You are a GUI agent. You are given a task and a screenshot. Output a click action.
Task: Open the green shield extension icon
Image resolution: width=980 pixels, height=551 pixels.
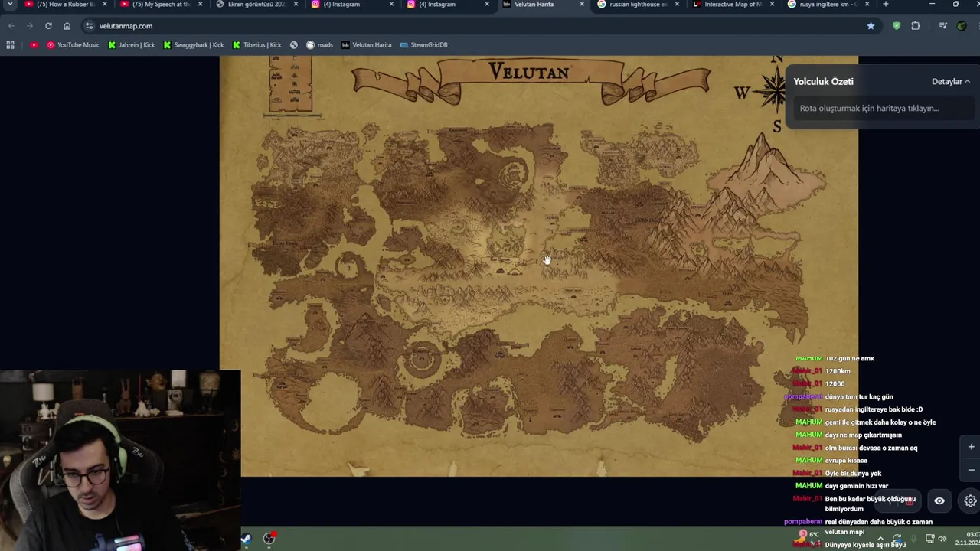point(897,26)
